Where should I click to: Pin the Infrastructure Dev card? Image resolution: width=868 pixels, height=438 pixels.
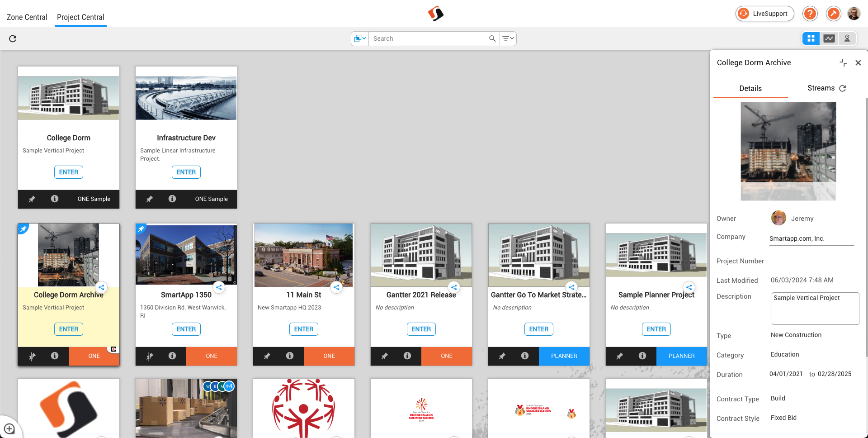150,199
